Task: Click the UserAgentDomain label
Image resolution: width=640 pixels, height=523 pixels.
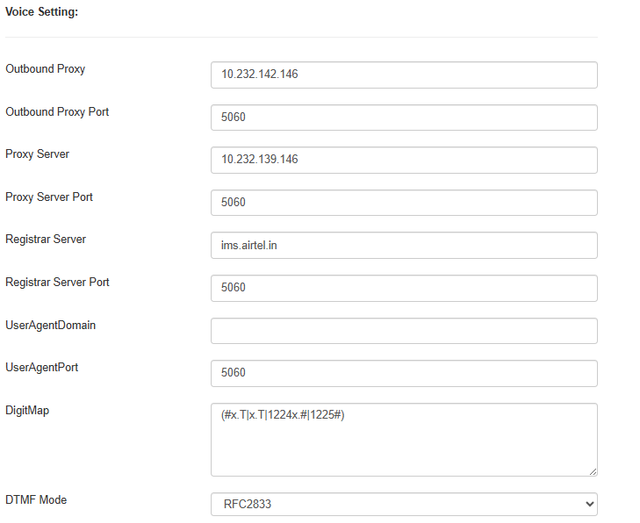Action: click(51, 325)
